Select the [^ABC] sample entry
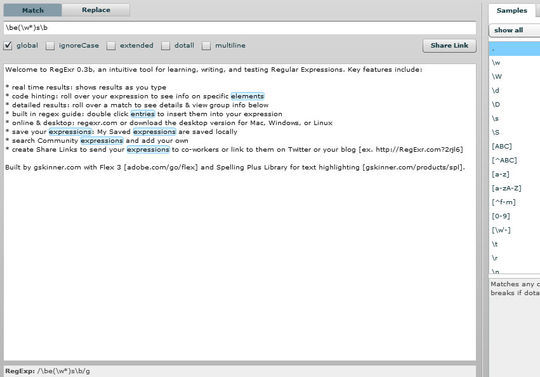 [515, 160]
